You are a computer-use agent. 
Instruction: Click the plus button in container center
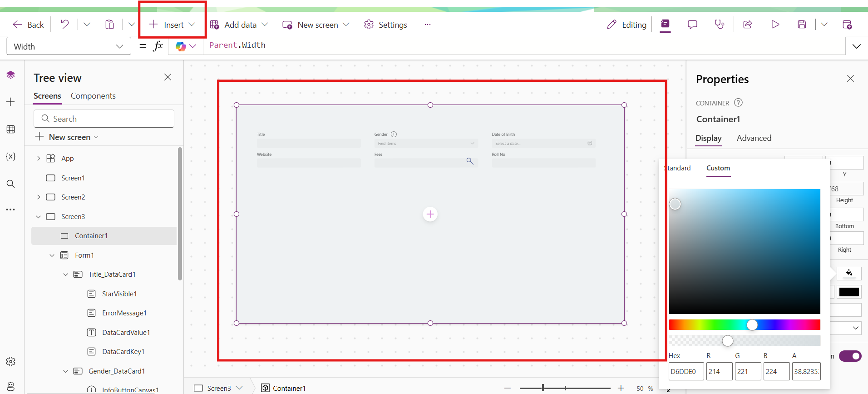430,214
